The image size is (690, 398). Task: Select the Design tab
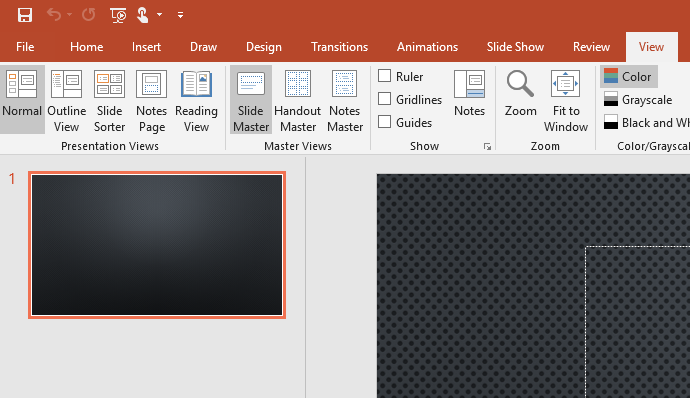click(264, 47)
